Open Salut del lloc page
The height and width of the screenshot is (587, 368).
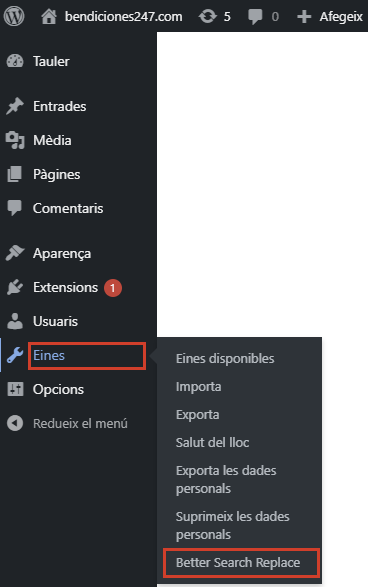coord(212,442)
